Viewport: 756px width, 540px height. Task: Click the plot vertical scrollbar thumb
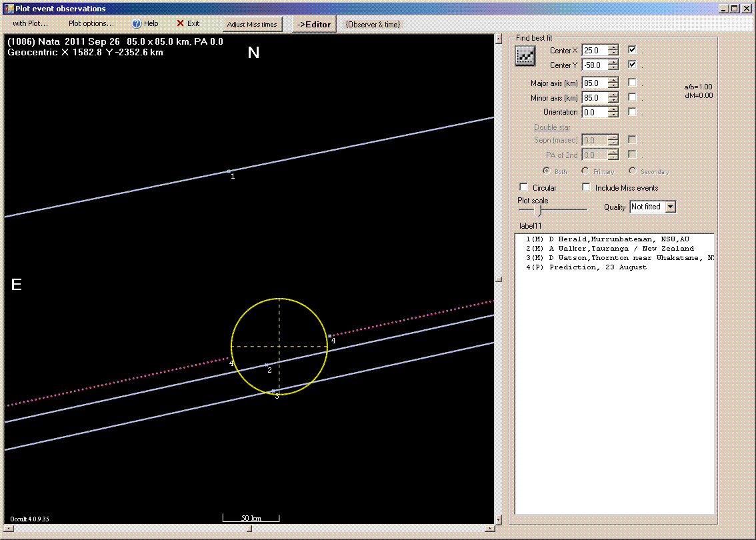(499, 279)
